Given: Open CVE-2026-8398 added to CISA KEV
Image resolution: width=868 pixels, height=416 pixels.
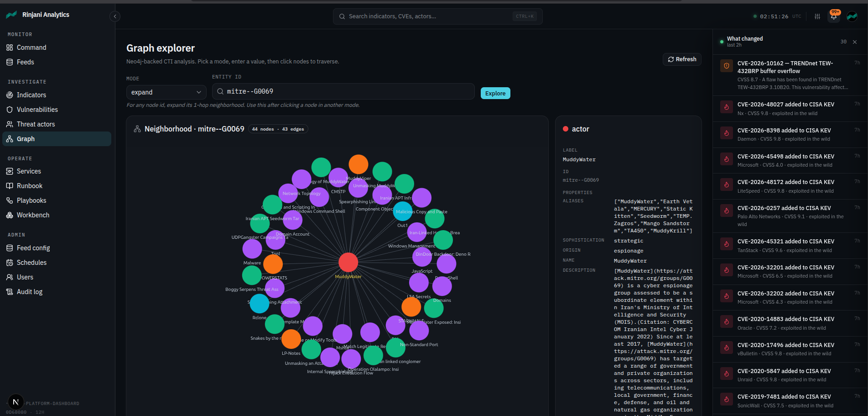Looking at the screenshot, I should tap(790, 135).
